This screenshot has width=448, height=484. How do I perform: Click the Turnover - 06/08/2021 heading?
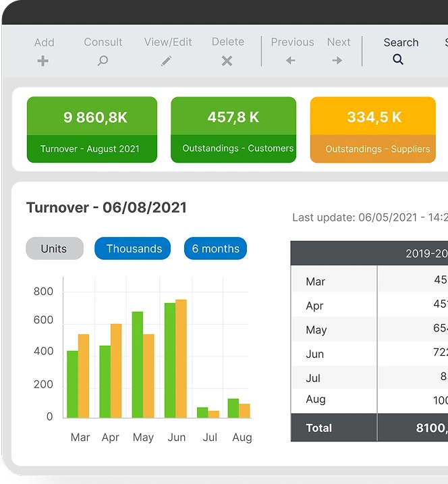click(x=107, y=207)
